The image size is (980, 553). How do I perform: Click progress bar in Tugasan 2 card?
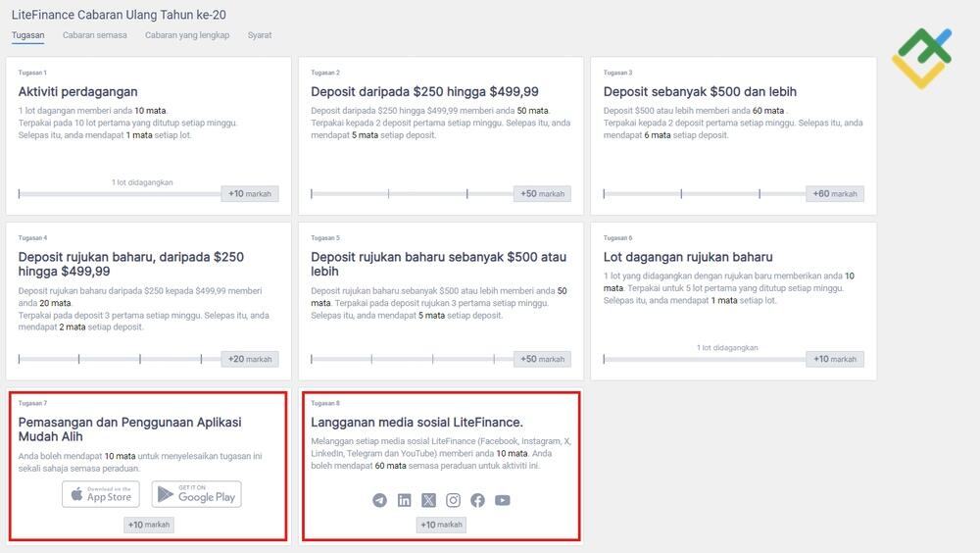pyautogui.click(x=412, y=194)
